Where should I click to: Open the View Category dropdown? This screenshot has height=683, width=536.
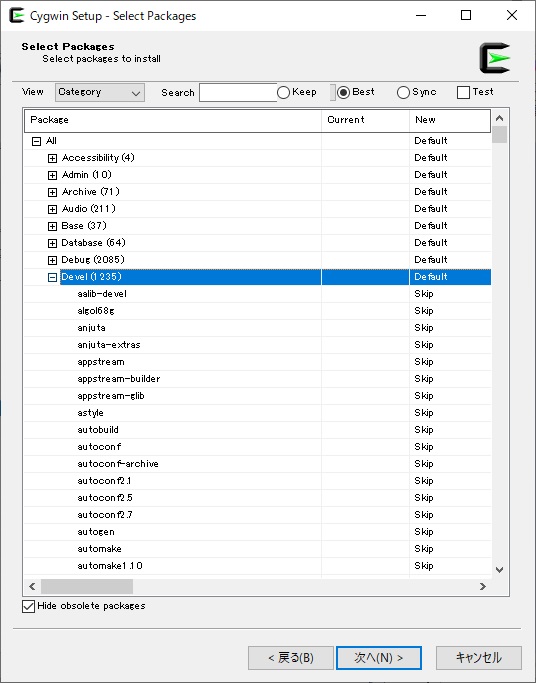(100, 92)
